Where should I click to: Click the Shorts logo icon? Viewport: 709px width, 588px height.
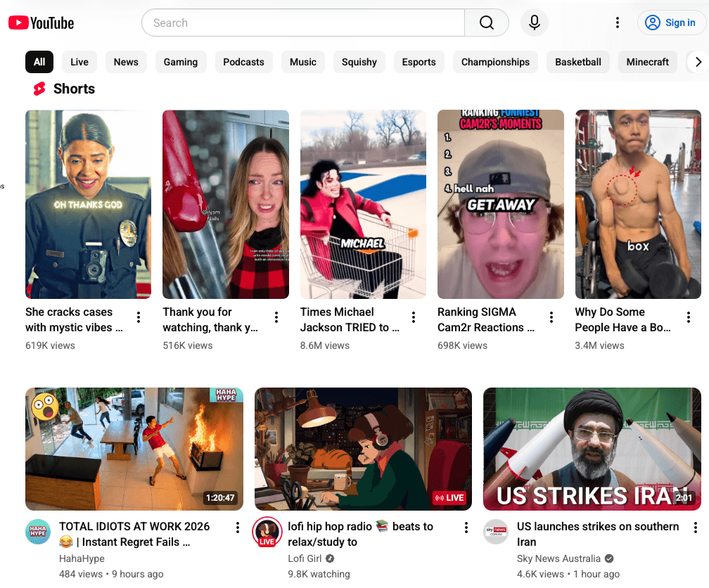tap(39, 89)
